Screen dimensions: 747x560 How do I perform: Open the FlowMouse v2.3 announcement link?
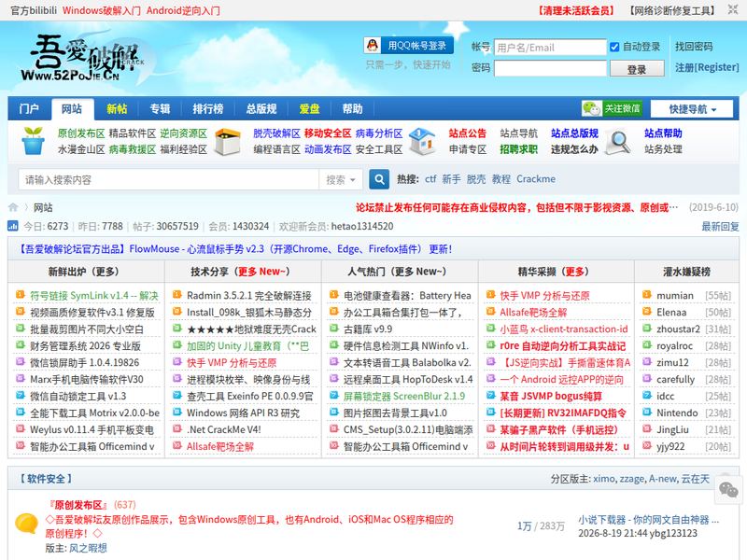pos(235,249)
